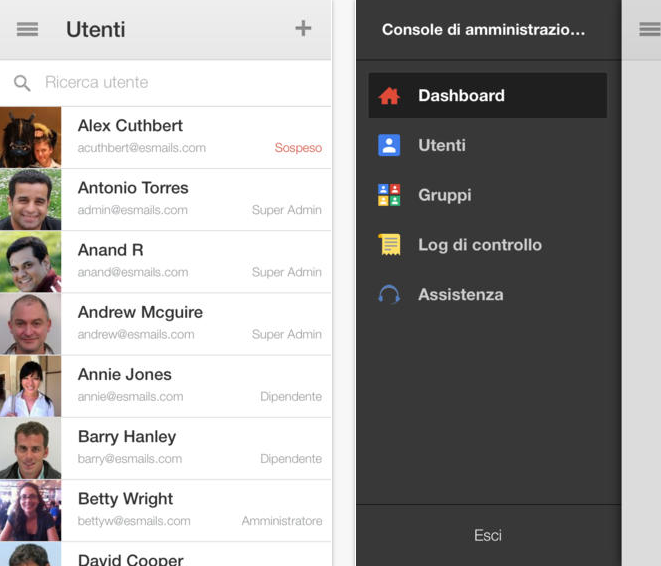The width and height of the screenshot is (661, 566).
Task: Open Annie Jones's profile photo
Action: click(x=30, y=386)
